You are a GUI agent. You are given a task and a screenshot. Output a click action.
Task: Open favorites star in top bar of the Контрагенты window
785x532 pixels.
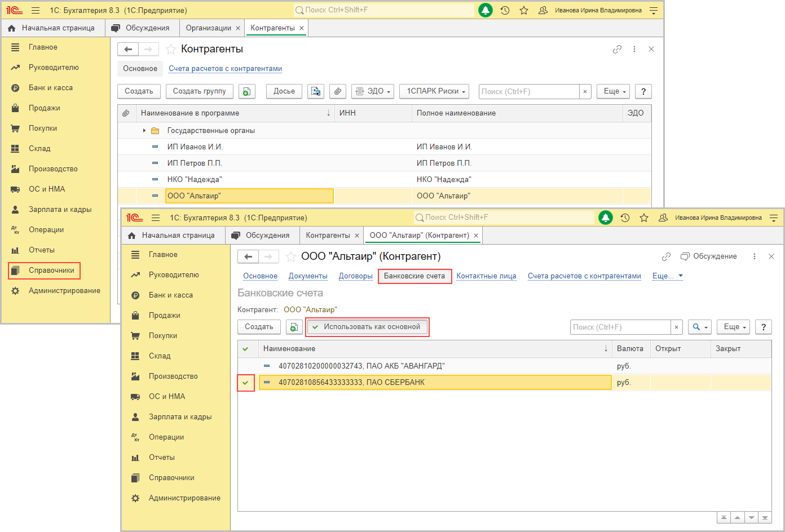[x=524, y=10]
